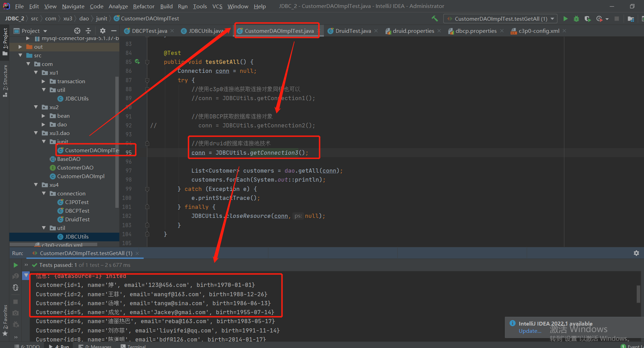
Task: Collapse the connection package under xu4
Action: [43, 193]
